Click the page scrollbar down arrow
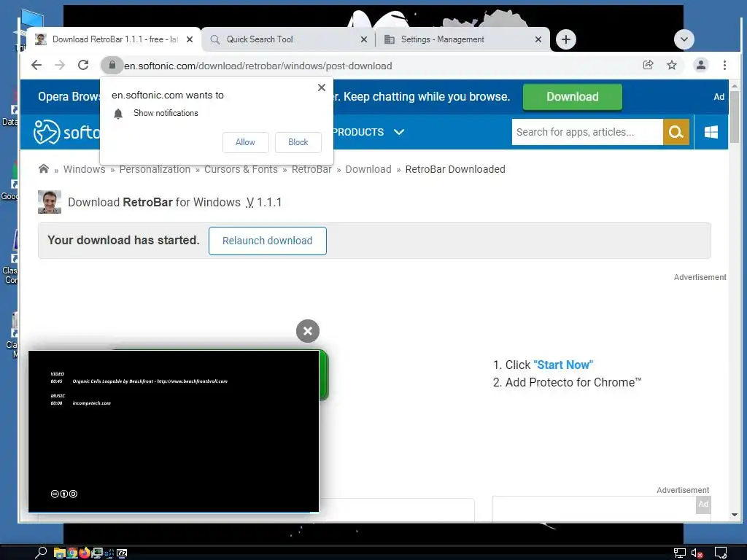This screenshot has height=560, width=747. click(734, 515)
